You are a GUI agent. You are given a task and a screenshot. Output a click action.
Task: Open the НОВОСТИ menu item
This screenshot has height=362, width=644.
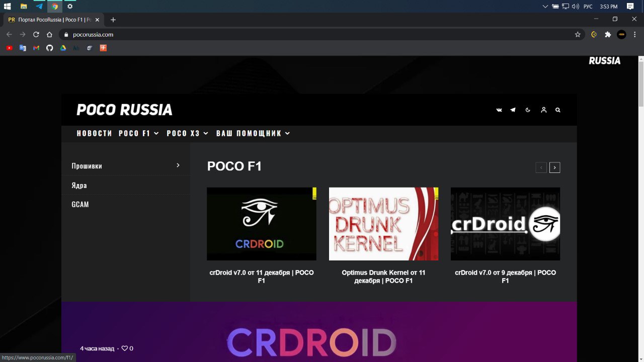click(x=94, y=133)
